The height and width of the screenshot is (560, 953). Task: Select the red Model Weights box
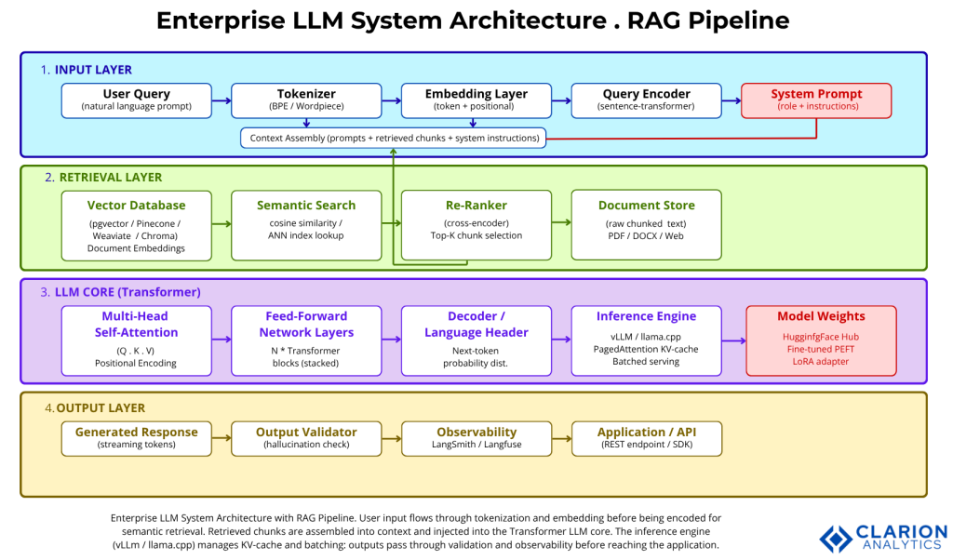(x=821, y=340)
